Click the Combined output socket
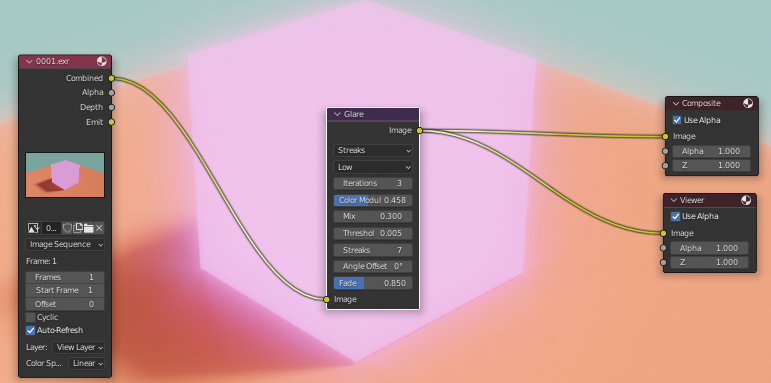Viewport: 771px width, 383px height. click(112, 78)
